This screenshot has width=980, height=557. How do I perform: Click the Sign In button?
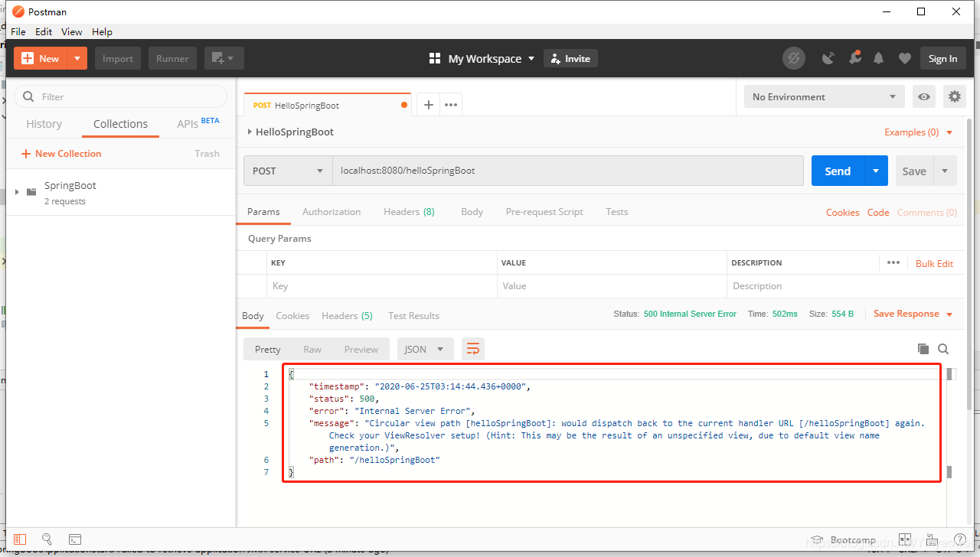pos(942,58)
